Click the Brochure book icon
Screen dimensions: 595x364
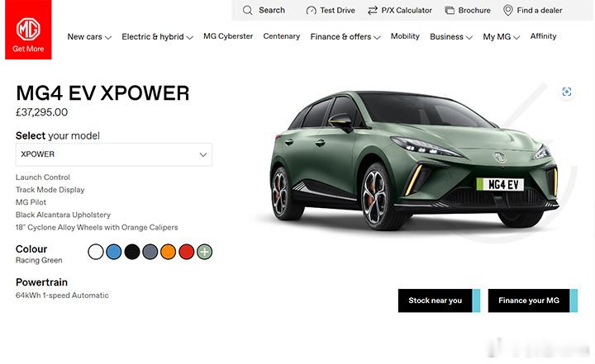tap(450, 11)
